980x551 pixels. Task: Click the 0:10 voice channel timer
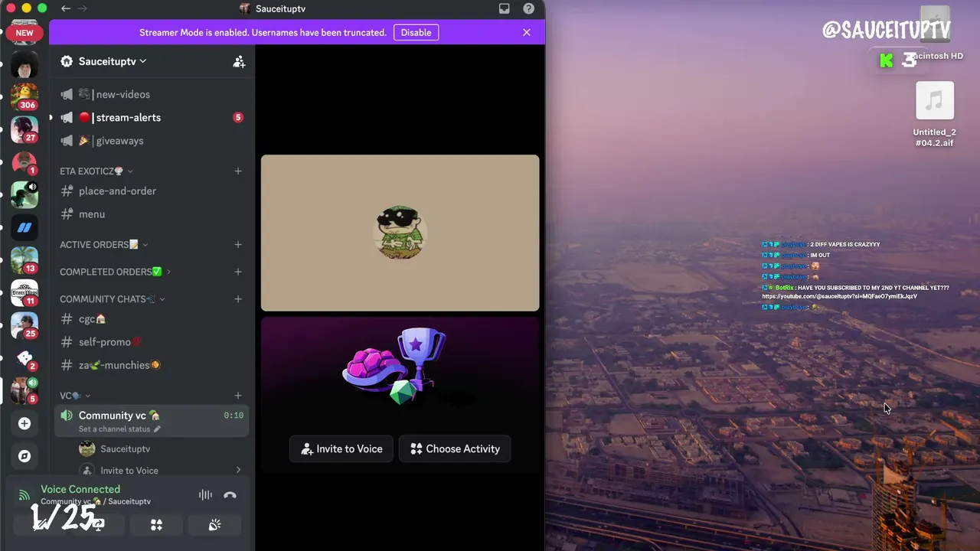(234, 416)
